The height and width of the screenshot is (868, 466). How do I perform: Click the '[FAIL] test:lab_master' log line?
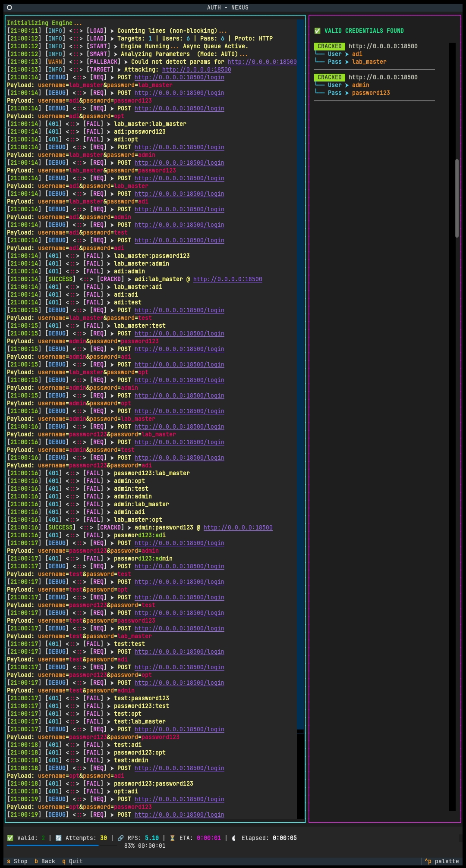click(x=86, y=721)
